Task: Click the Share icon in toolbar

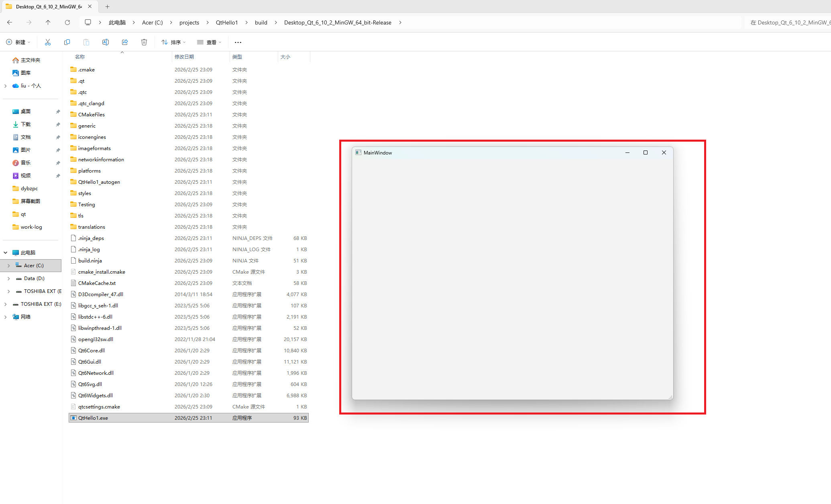Action: [x=125, y=42]
